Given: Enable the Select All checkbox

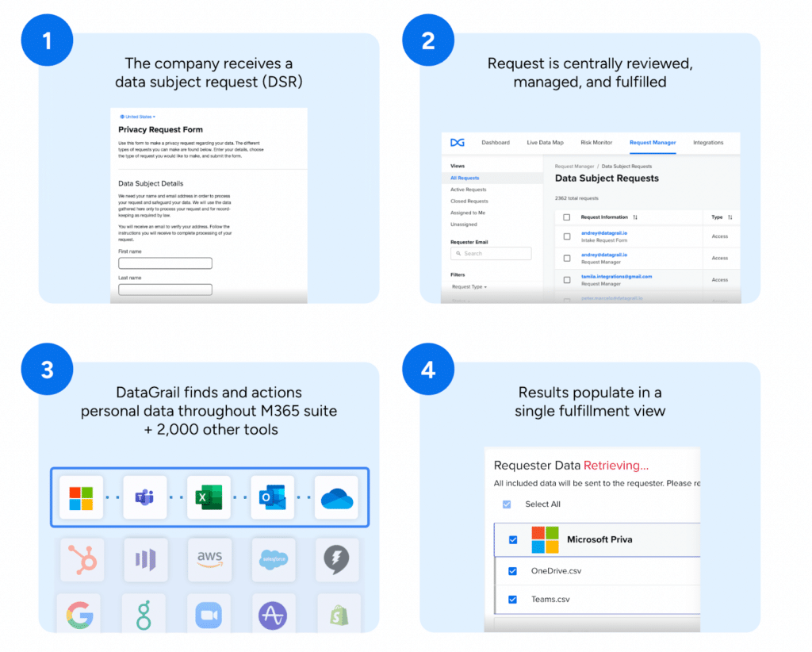Looking at the screenshot, I should click(x=506, y=504).
